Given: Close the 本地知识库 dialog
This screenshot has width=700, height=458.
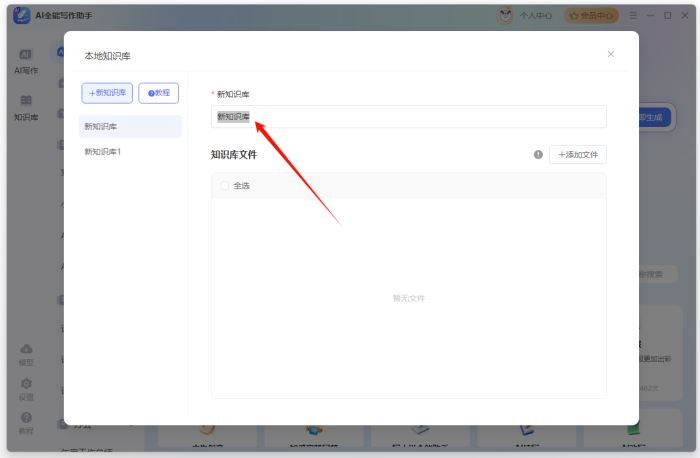Looking at the screenshot, I should pyautogui.click(x=611, y=54).
